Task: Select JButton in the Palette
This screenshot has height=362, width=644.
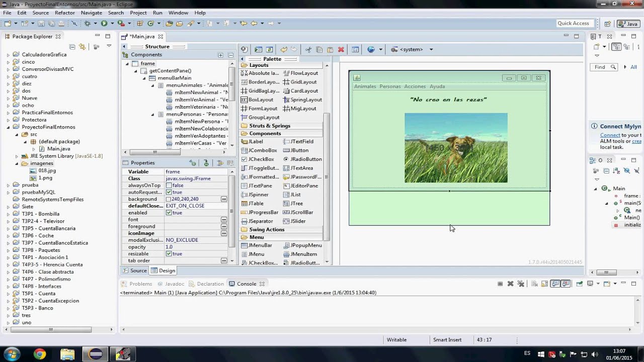Action: pyautogui.click(x=296, y=150)
